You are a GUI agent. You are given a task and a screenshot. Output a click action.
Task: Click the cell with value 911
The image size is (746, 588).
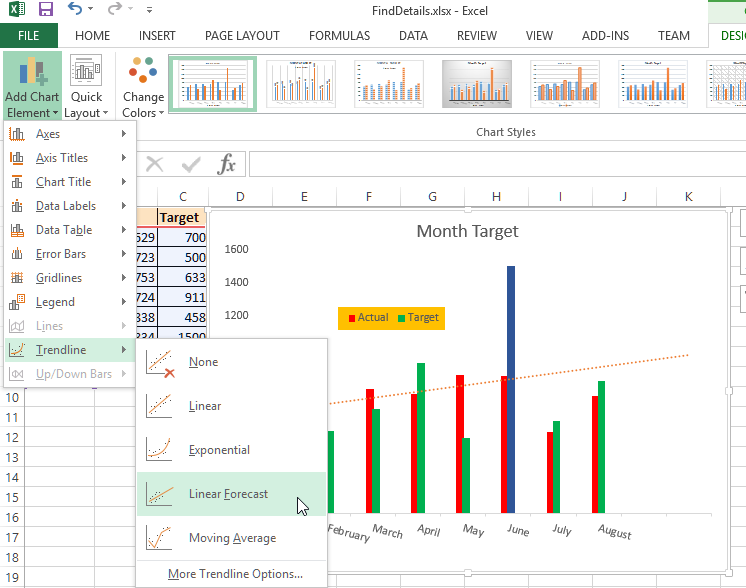(x=181, y=297)
